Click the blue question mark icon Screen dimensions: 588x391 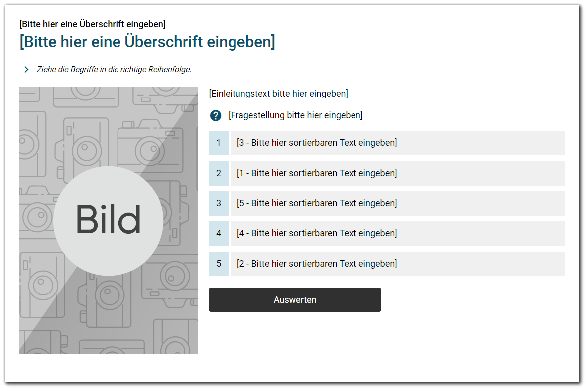(215, 116)
